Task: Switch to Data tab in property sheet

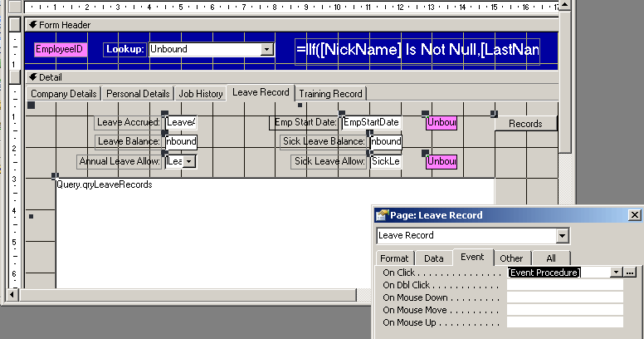Action: [434, 258]
